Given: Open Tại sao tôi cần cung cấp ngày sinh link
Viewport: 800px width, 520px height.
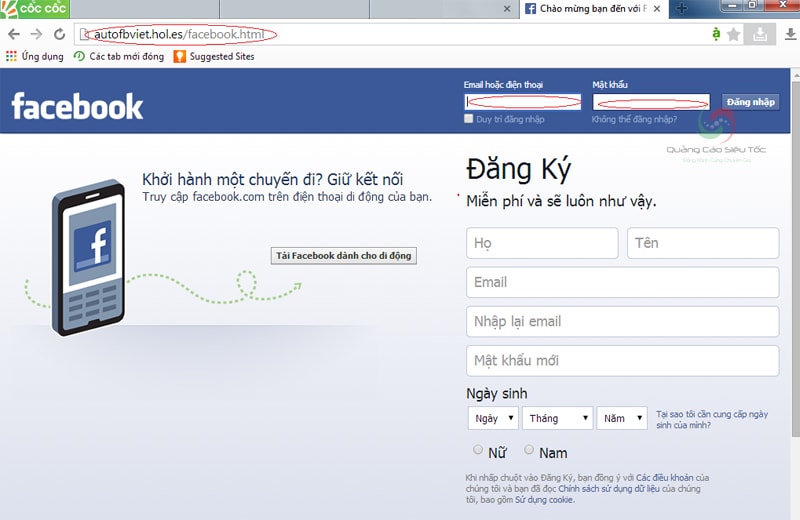Looking at the screenshot, I should [712, 419].
